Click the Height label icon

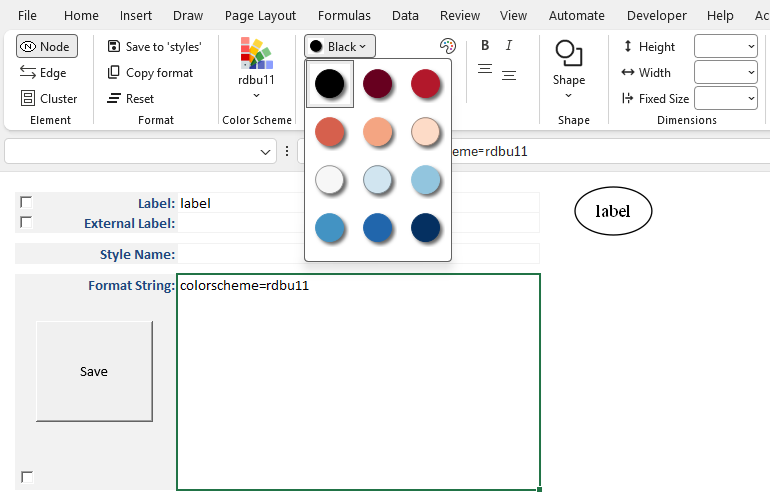pos(628,47)
